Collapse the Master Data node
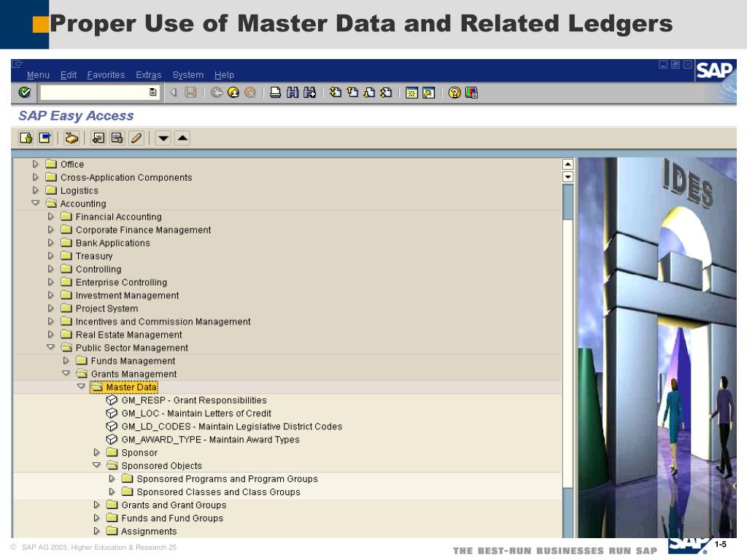 (x=81, y=386)
